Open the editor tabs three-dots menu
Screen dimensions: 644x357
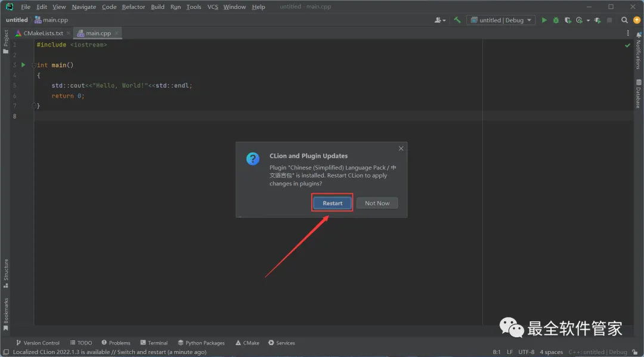[627, 33]
